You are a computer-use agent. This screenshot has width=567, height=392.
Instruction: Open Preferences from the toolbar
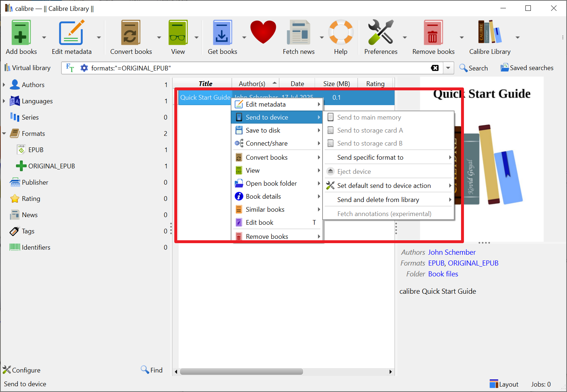381,32
